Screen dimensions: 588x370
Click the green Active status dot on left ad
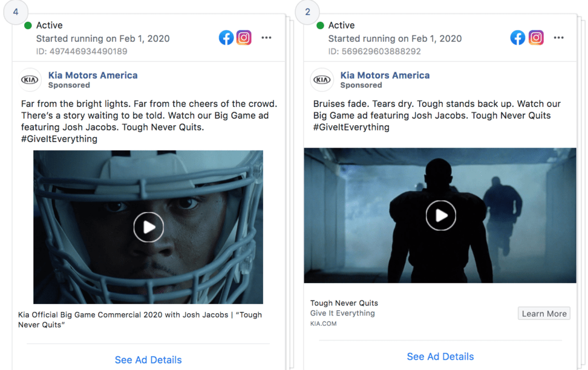coord(28,25)
